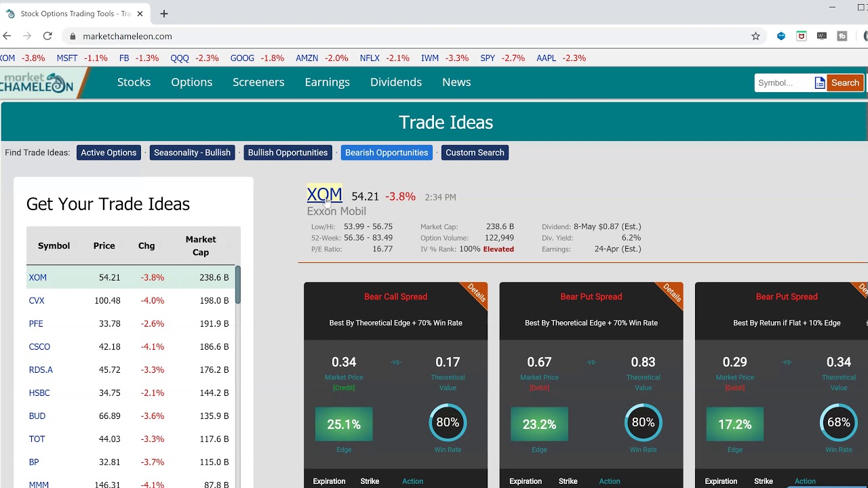This screenshot has height=488, width=868.
Task: Open the News menu
Action: click(456, 82)
